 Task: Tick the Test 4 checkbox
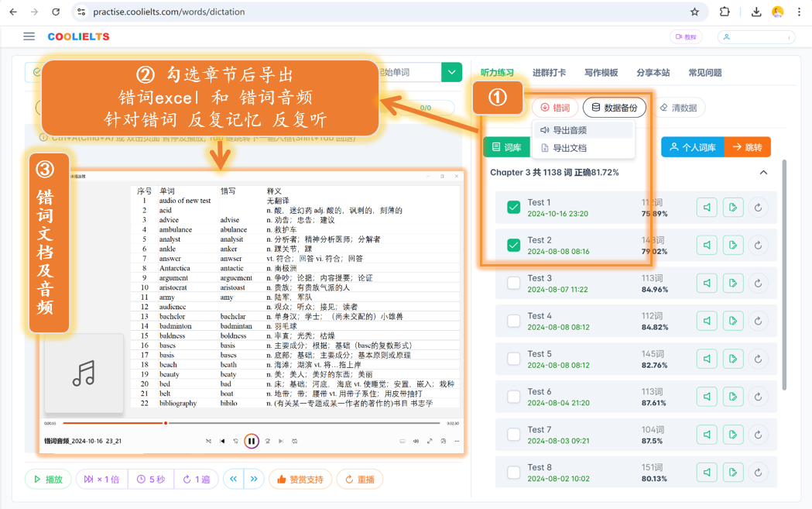tap(514, 321)
